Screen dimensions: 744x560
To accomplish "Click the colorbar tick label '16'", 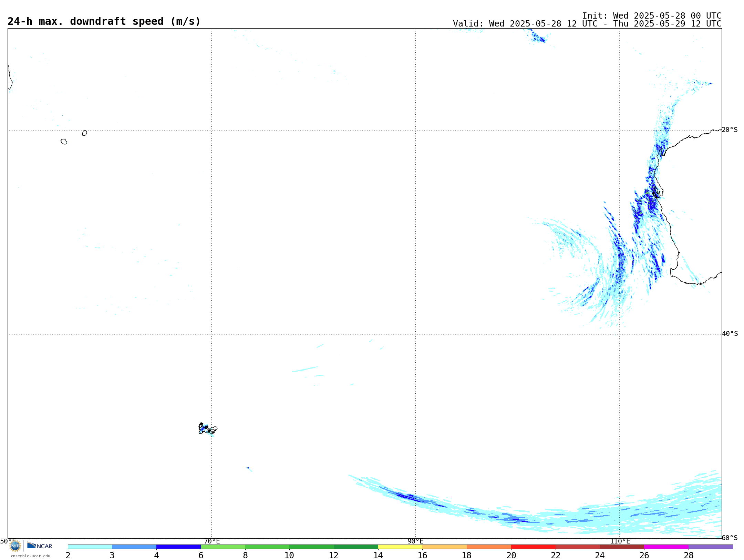I will coord(423,555).
